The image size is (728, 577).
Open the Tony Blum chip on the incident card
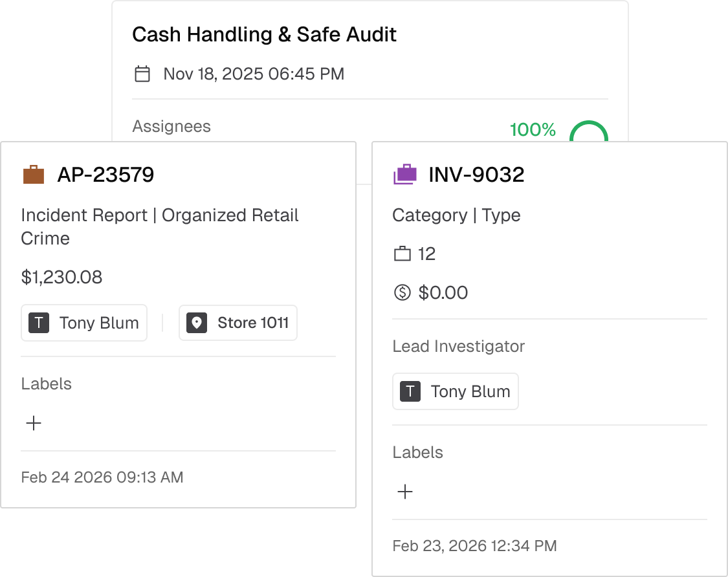(x=84, y=323)
